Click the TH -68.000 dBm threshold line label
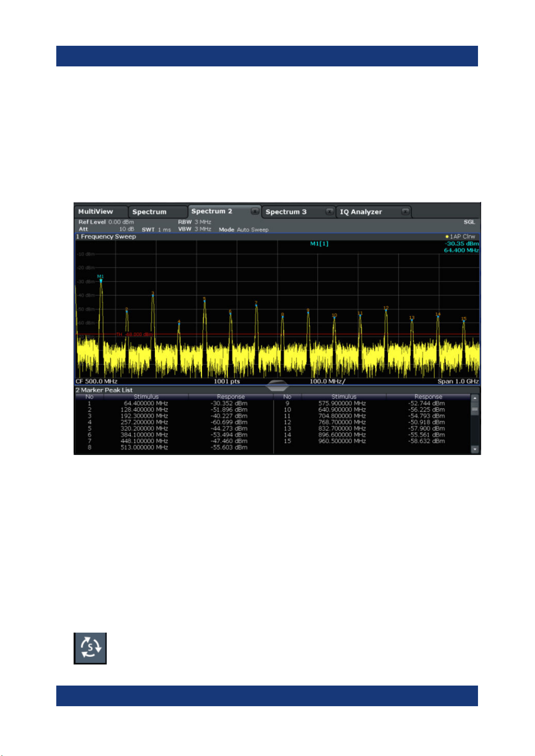Viewport: 535px width, 756px height. 134,335
